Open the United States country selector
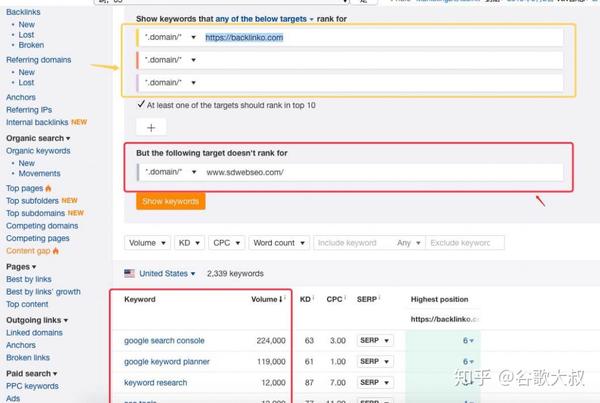The image size is (600, 403). (167, 274)
